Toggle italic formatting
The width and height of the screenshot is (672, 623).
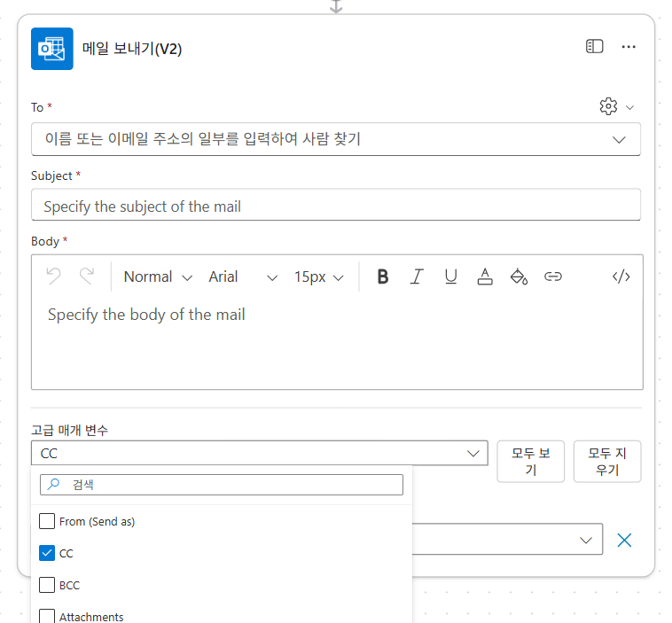pyautogui.click(x=417, y=276)
